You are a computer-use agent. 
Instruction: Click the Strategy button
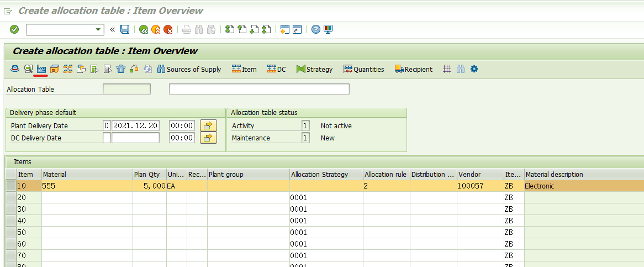[x=315, y=70]
